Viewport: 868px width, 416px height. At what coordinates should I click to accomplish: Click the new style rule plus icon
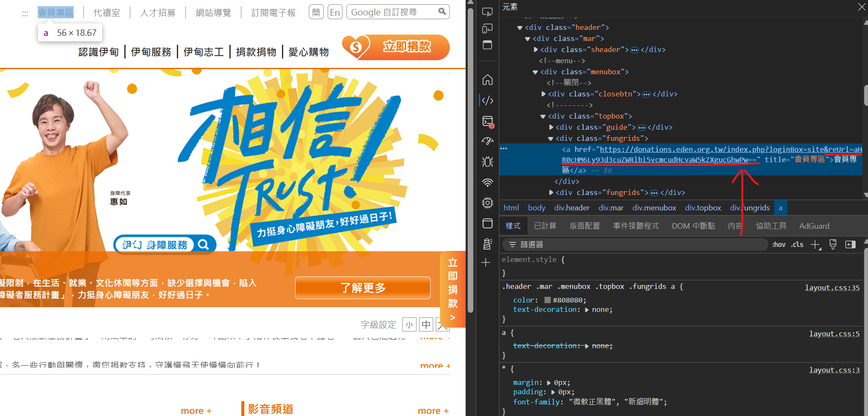815,244
